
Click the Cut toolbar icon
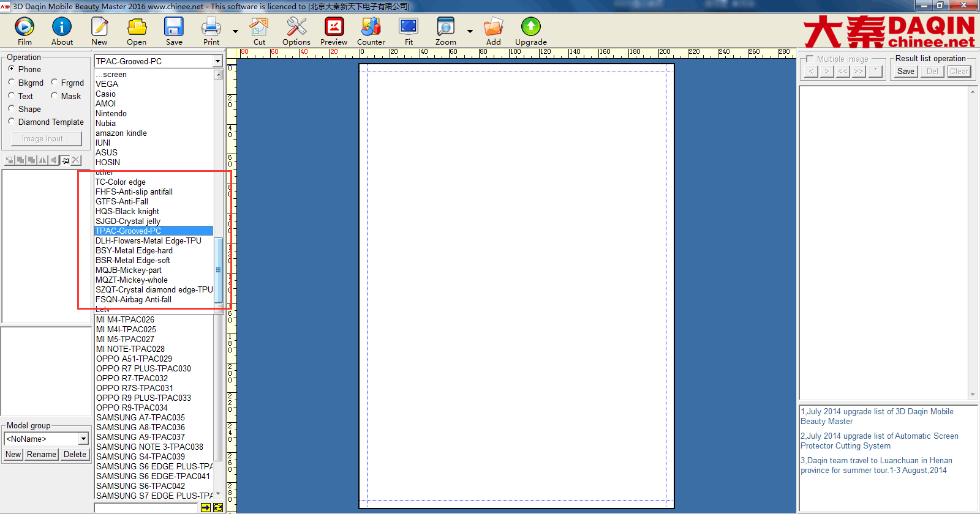pos(259,27)
